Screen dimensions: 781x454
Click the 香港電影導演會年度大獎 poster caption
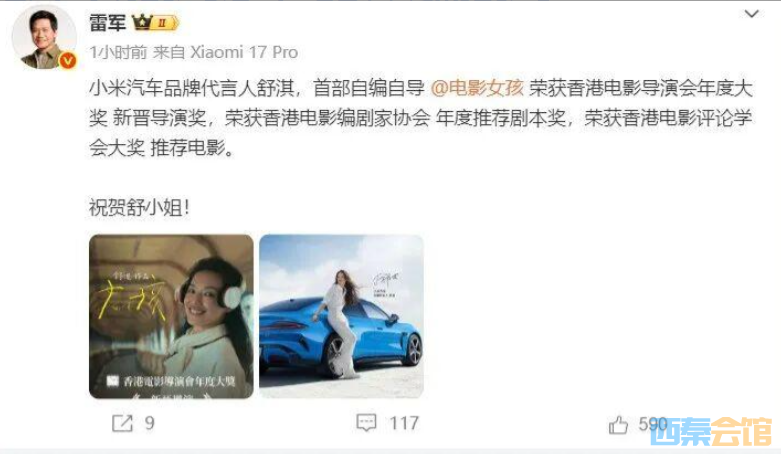coord(179,382)
